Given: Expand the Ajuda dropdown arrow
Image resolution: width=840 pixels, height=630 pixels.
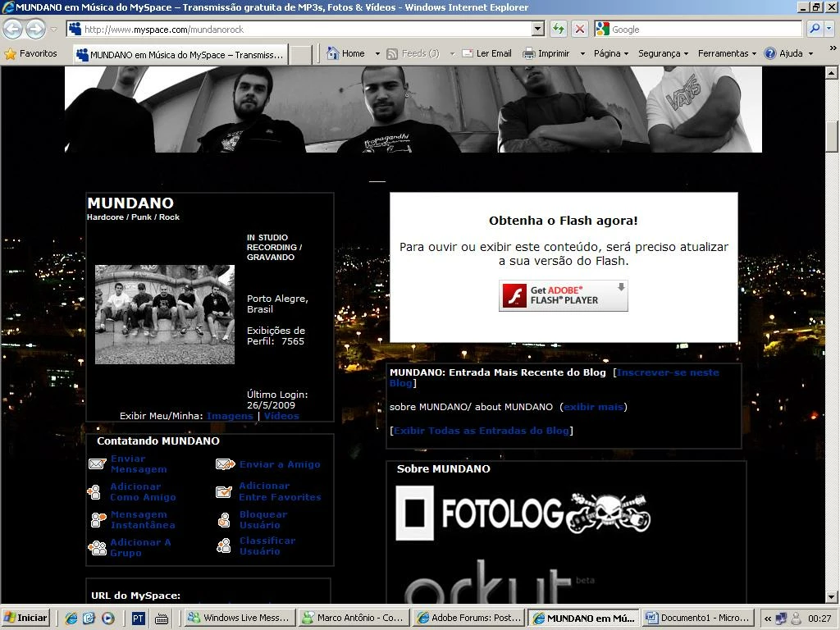Looking at the screenshot, I should point(810,53).
